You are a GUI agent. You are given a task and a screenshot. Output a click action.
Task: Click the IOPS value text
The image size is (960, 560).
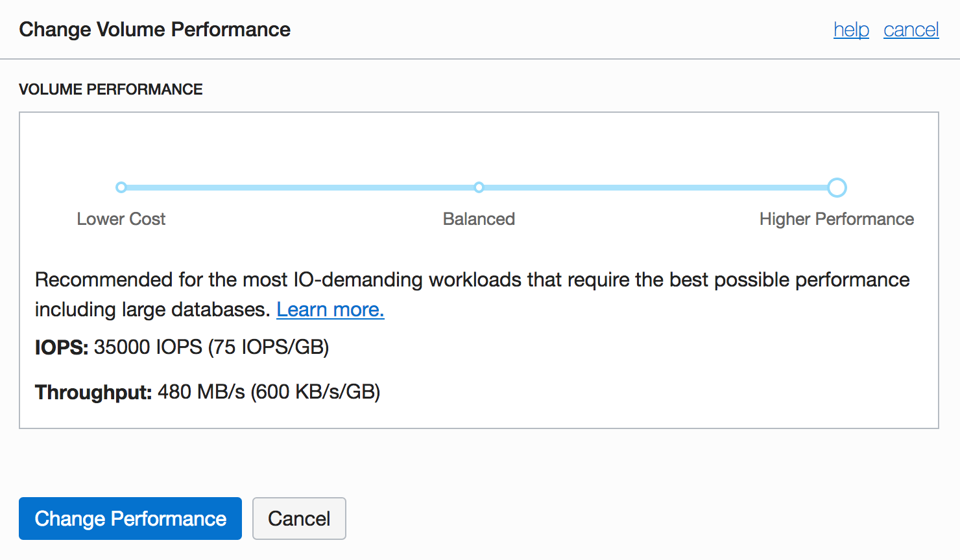tap(182, 347)
